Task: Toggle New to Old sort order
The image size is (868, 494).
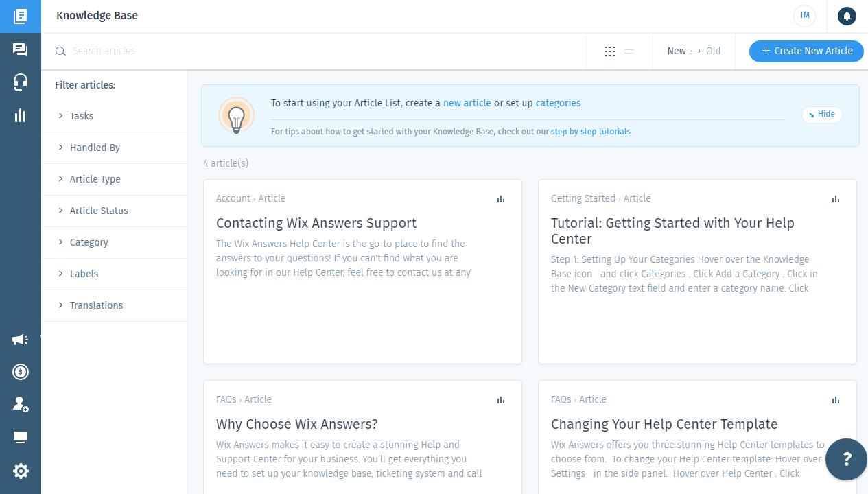Action: pos(694,51)
